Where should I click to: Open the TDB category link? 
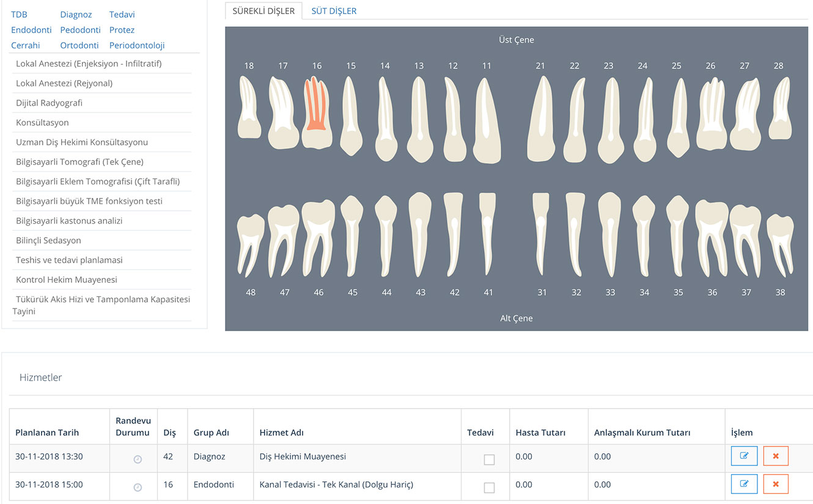(x=19, y=15)
